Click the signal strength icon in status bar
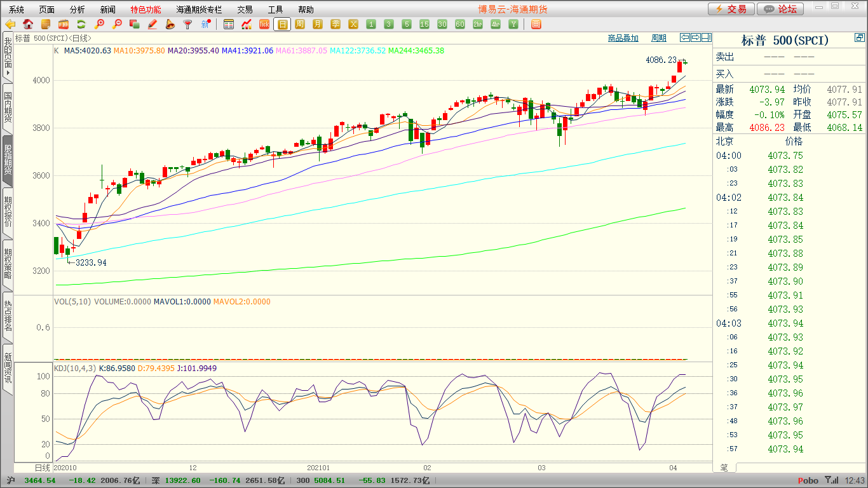This screenshot has height=488, width=868. pos(831,480)
